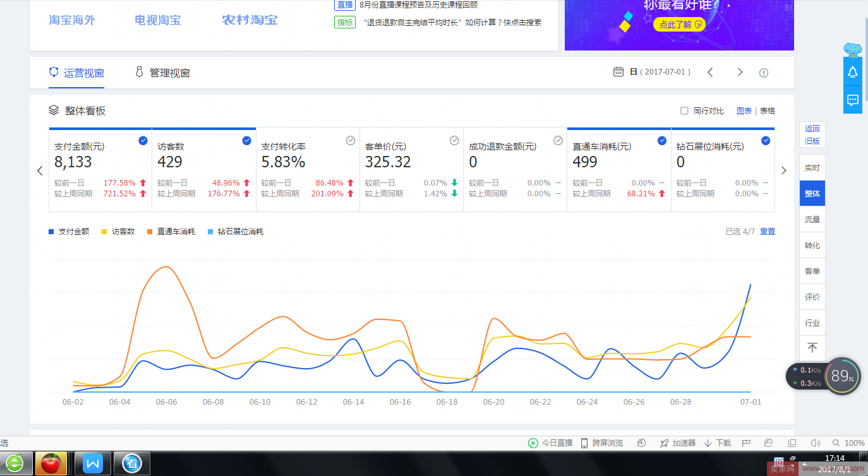
Task: Go to next day with right arrow
Action: 740,72
